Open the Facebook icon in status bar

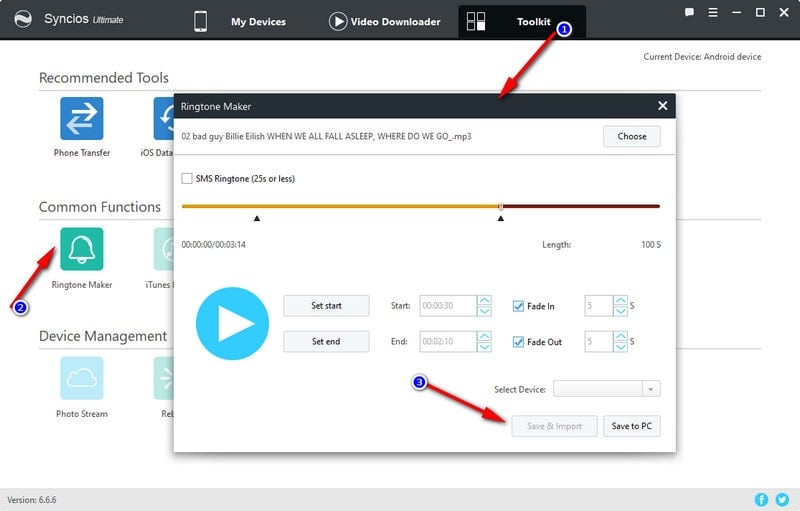click(x=761, y=500)
